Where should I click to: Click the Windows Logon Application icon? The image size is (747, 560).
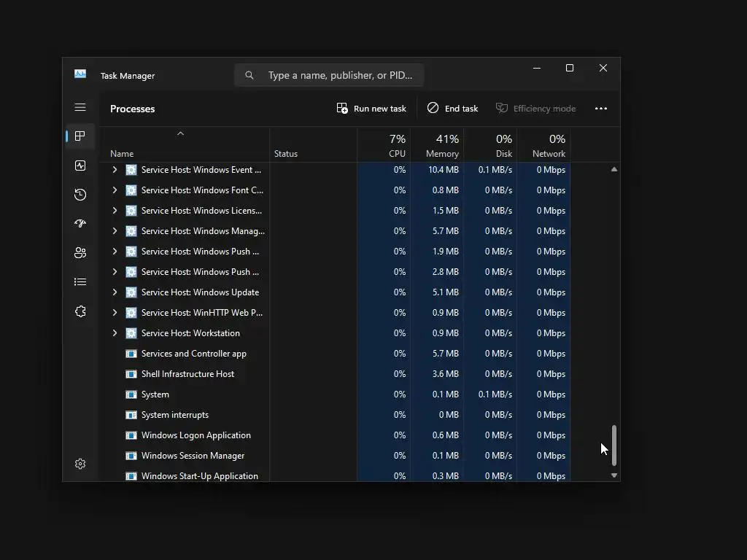pos(131,435)
